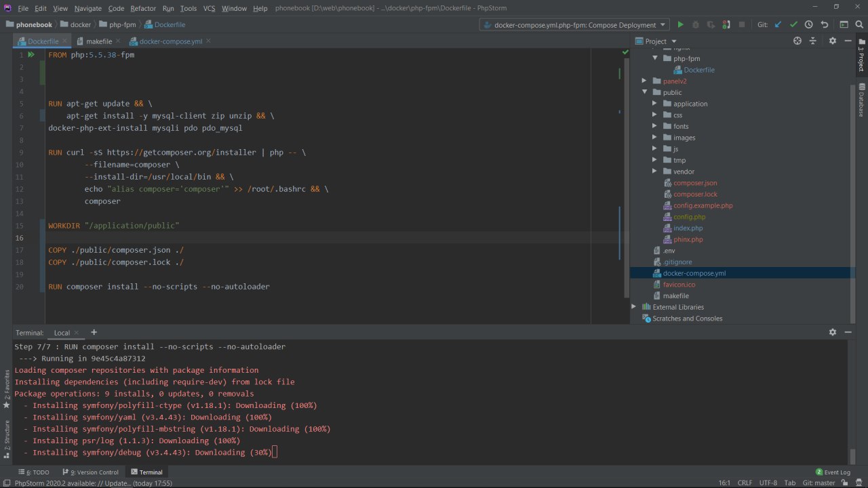The image size is (868, 488).
Task: Open Project panel settings gear
Action: 833,41
